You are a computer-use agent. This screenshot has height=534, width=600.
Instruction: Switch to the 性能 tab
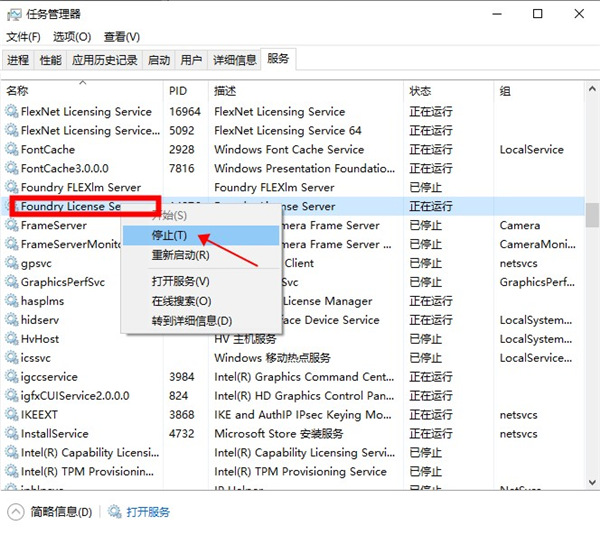[50, 60]
